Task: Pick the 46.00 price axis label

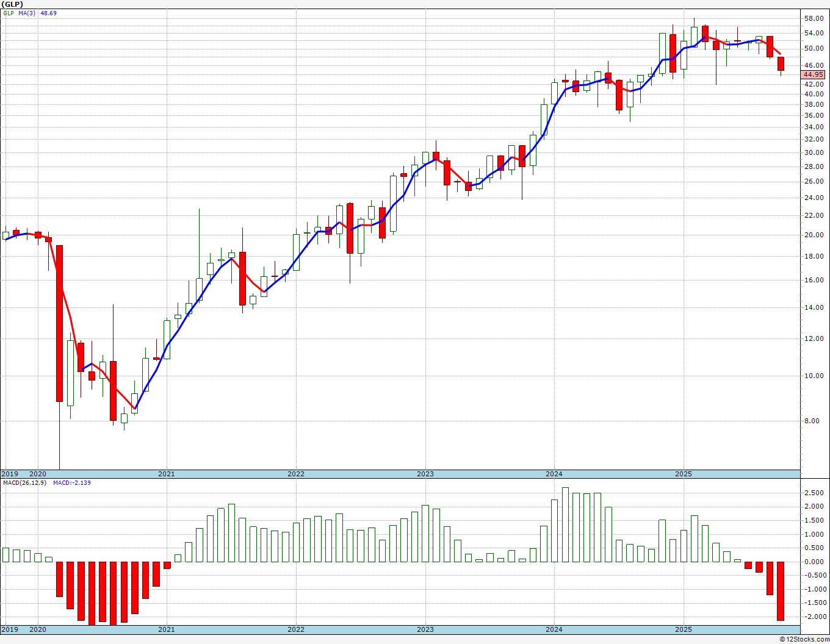Action: 814,65
